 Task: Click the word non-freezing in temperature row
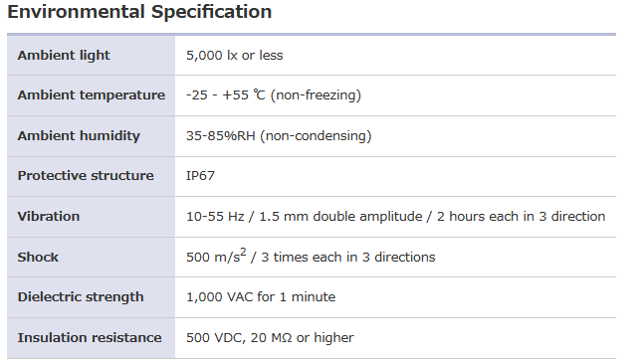(316, 95)
